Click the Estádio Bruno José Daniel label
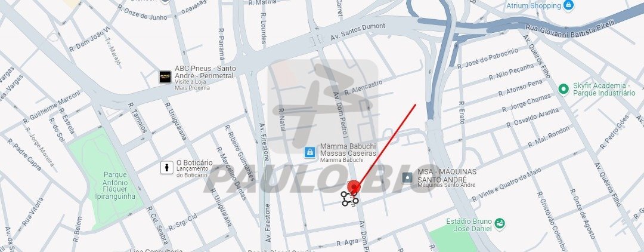 469,225
